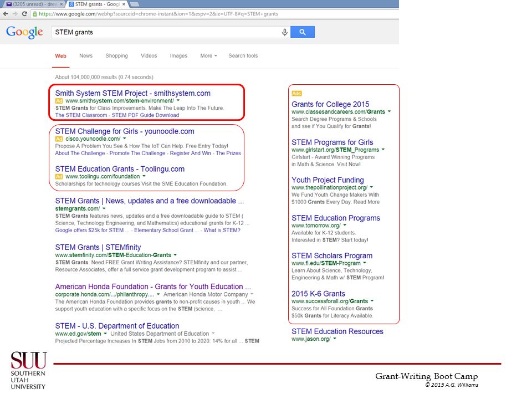Click the STEM grants search box
This screenshot has height=399, width=532.
(166, 32)
